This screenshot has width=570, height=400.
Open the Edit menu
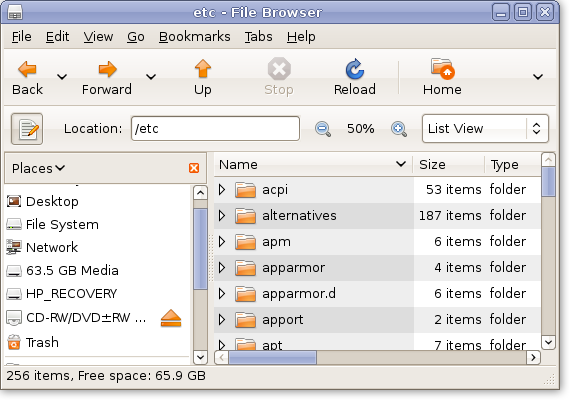57,37
